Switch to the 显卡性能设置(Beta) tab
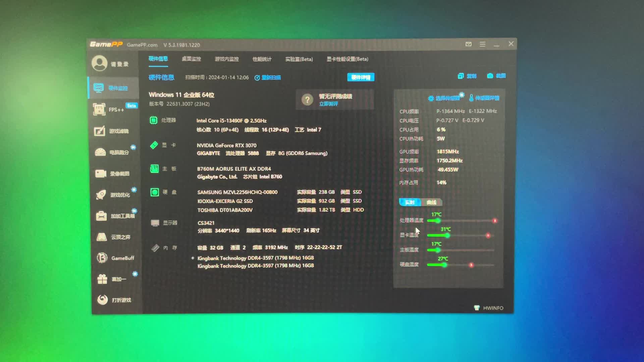 (347, 59)
